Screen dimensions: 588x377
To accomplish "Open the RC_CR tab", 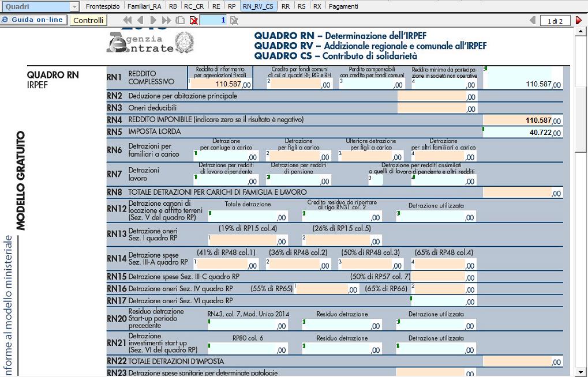I will pyautogui.click(x=194, y=6).
